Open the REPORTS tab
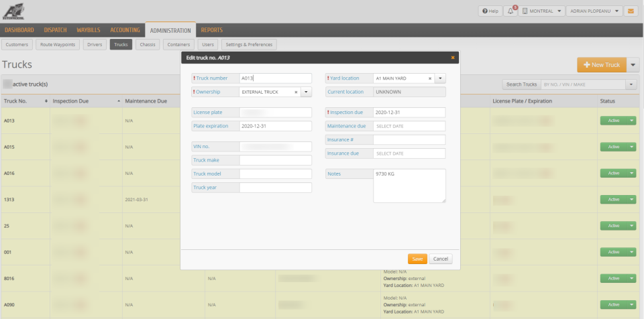Screen dimensions: 644x319 click(212, 30)
